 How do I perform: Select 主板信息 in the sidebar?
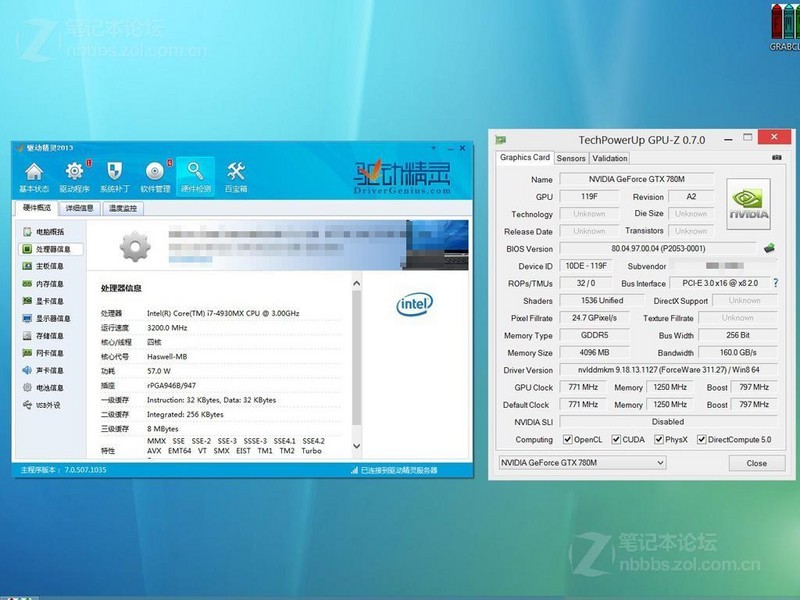44,266
